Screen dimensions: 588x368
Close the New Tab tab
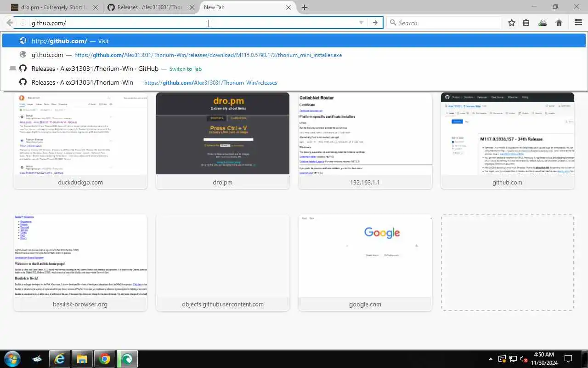coord(288,7)
